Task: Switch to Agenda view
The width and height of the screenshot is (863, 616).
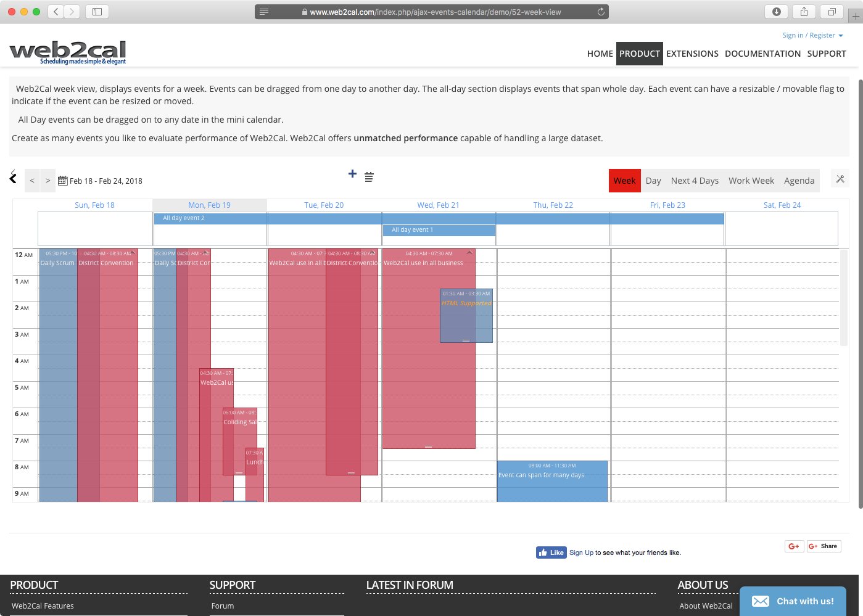Action: 799,181
